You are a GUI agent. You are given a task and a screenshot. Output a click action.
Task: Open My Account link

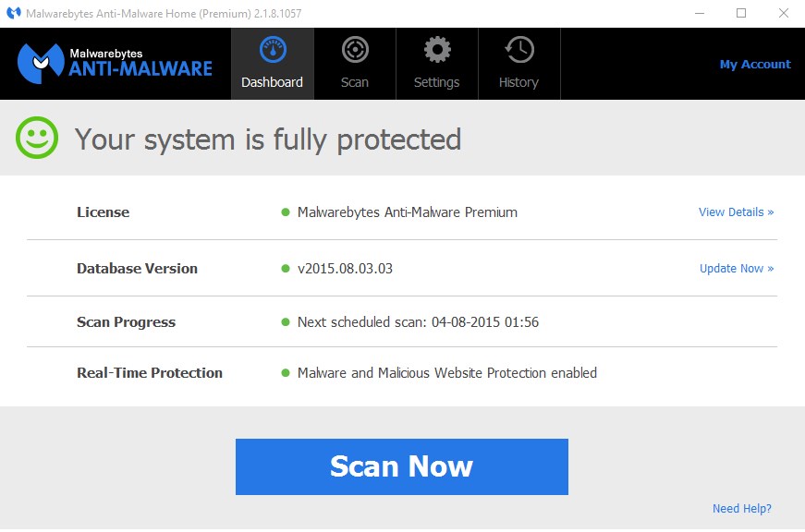click(755, 64)
